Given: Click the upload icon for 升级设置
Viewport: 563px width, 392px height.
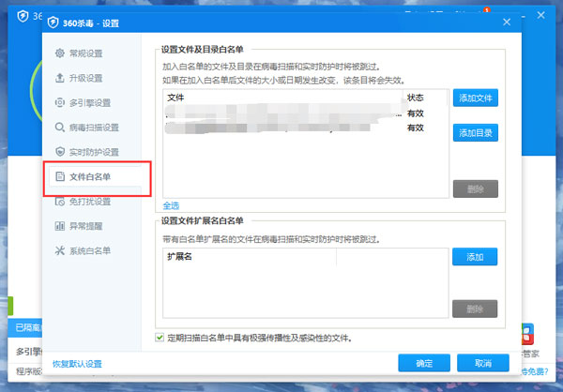Looking at the screenshot, I should coord(60,78).
